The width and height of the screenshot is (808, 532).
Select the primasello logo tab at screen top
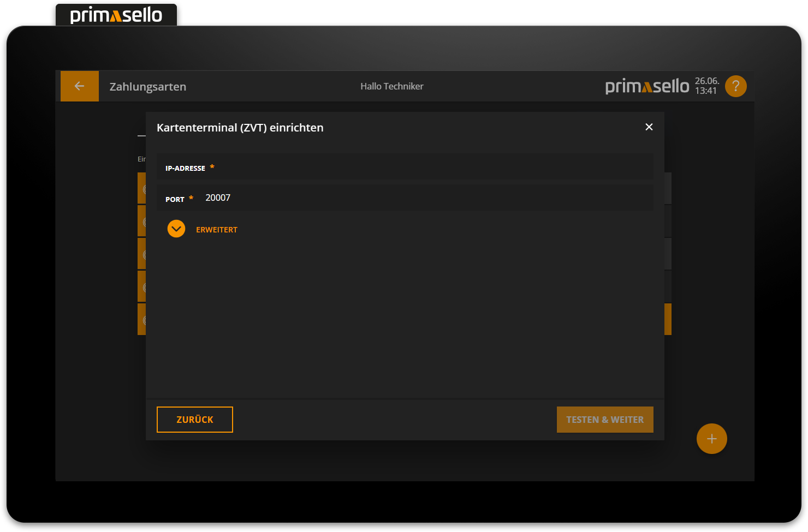[x=116, y=15]
